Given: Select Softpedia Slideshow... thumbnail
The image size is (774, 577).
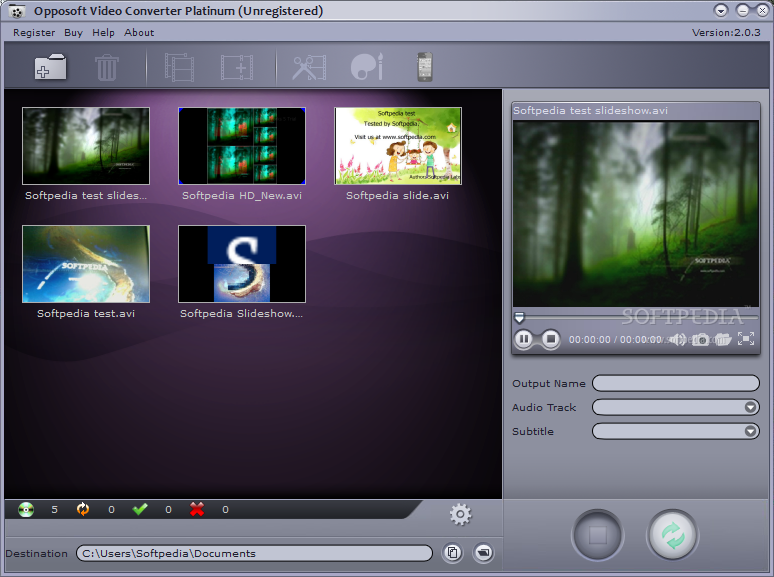Looking at the screenshot, I should click(242, 264).
